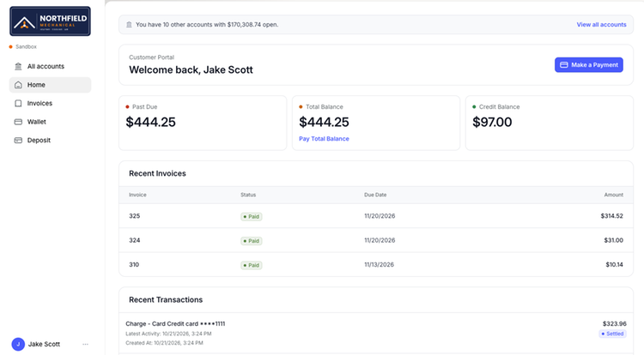Click the Paid badge for invoice 325

(252, 216)
